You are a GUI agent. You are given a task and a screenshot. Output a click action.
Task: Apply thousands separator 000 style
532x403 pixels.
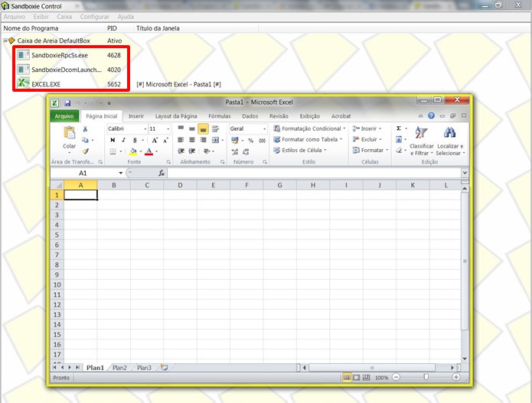coord(262,140)
